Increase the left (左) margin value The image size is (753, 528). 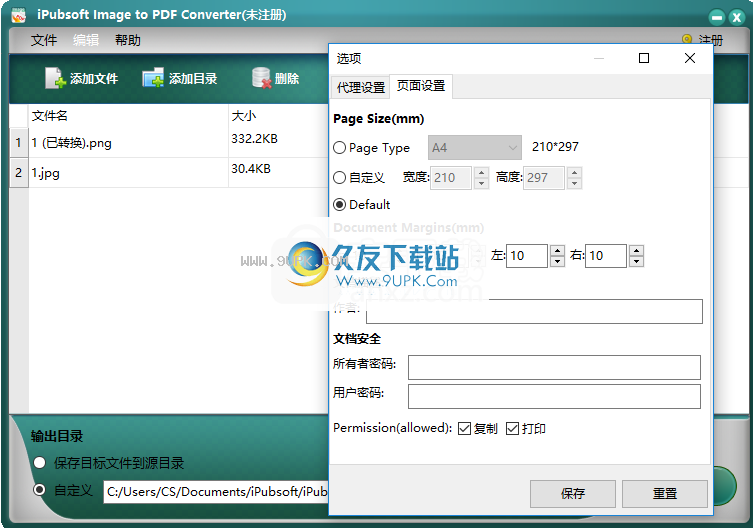[x=557, y=250]
